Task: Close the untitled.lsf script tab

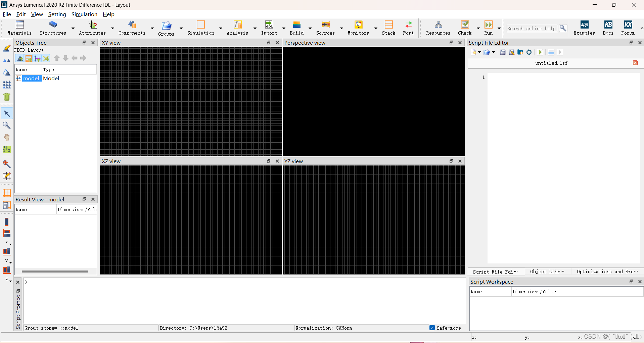Action: tap(635, 63)
